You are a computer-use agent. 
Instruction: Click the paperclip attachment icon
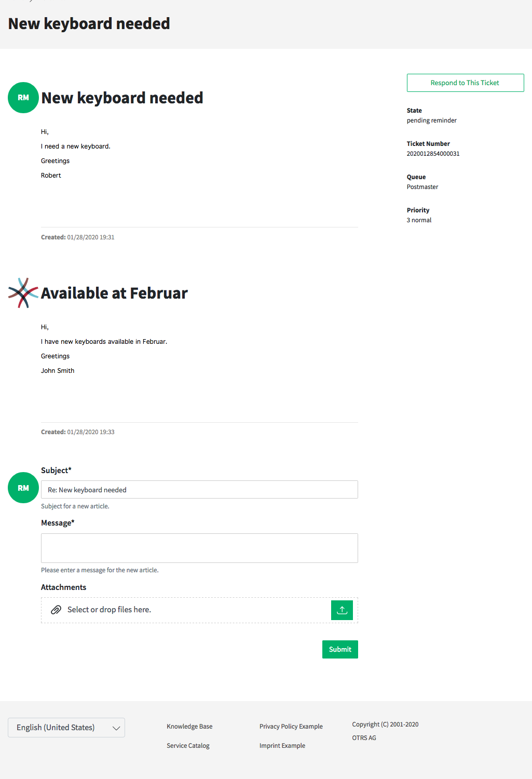pyautogui.click(x=56, y=610)
